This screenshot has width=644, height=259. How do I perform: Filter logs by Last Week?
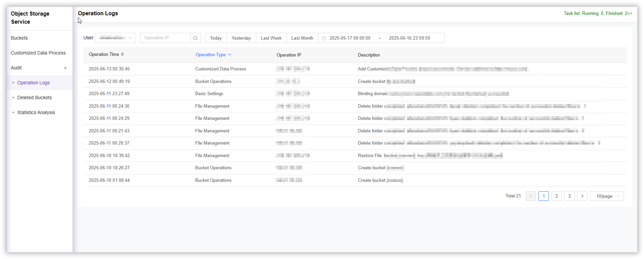[271, 38]
